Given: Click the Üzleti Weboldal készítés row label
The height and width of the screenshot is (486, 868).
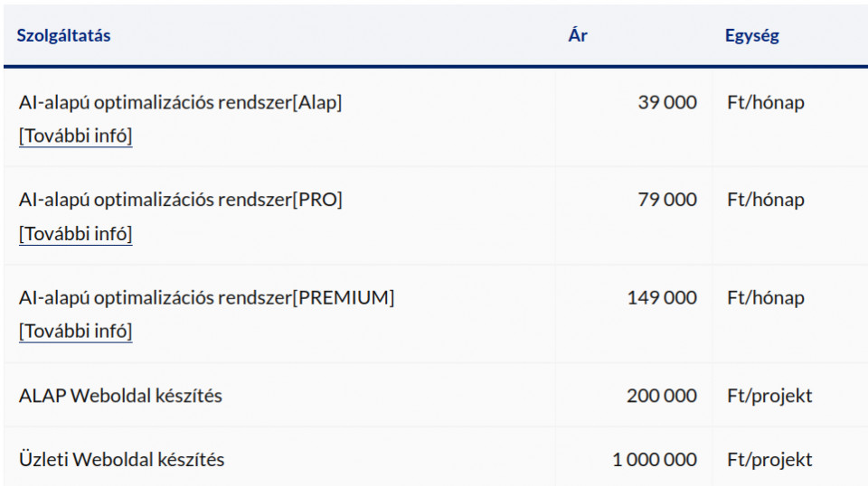Looking at the screenshot, I should click(x=121, y=460).
